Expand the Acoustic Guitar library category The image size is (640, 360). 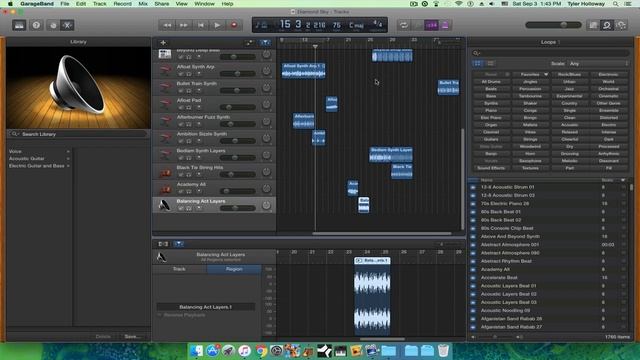coord(68,159)
